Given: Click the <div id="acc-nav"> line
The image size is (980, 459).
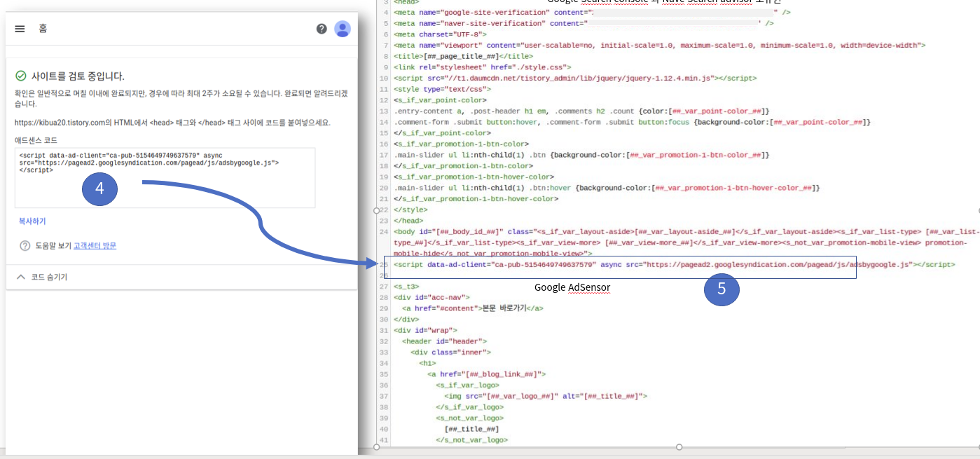Looking at the screenshot, I should (432, 297).
